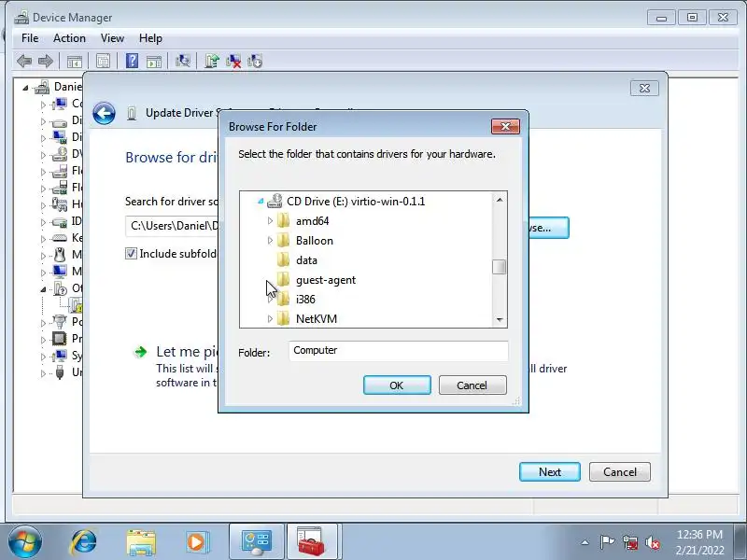
Task: Click Cancel in Update Driver Software wizard
Action: point(620,472)
